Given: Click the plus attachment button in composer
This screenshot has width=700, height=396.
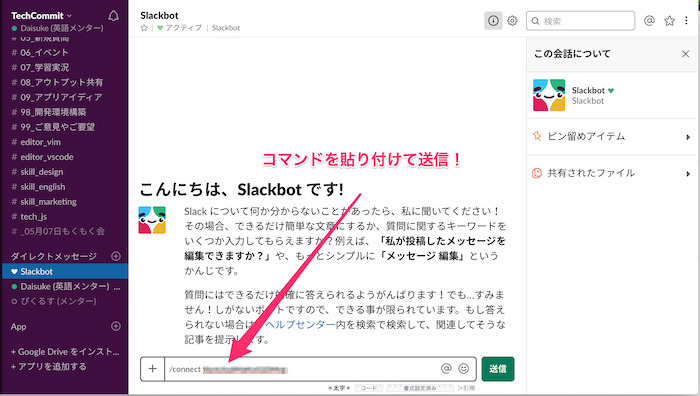Looking at the screenshot, I should tap(152, 369).
